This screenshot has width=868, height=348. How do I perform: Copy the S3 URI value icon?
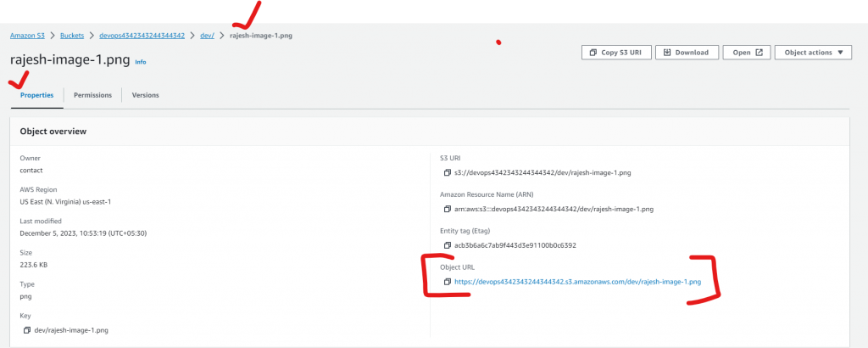click(448, 172)
